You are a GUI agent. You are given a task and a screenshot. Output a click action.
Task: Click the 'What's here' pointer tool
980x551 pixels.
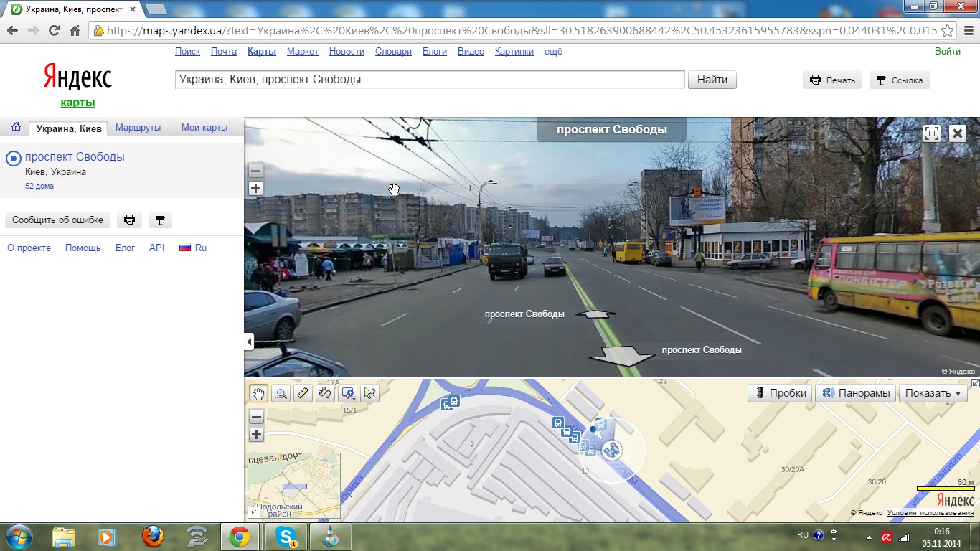(369, 392)
